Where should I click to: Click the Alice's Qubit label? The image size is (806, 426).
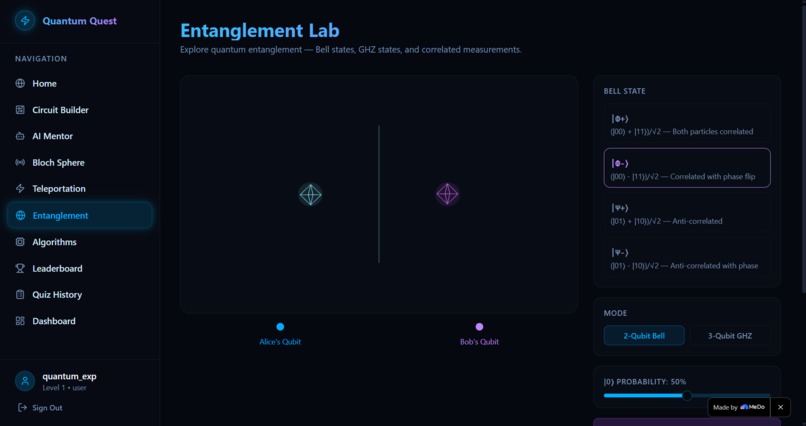point(280,342)
